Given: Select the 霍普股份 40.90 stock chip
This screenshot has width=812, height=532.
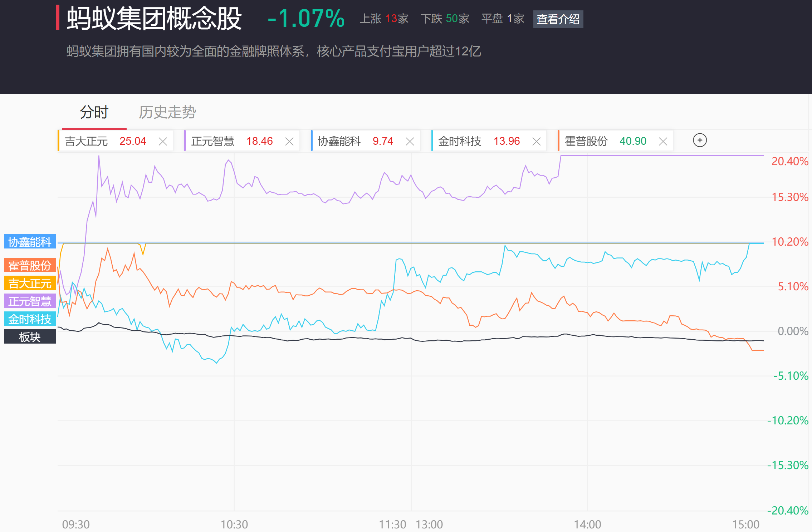Looking at the screenshot, I should pos(615,141).
